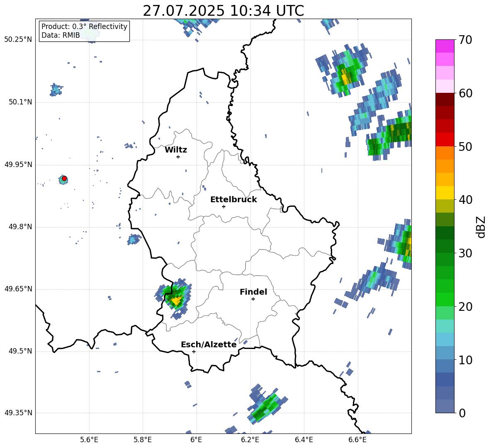Click the 49.8°N latitude label
Screen dimensions: 491x448
(20, 227)
